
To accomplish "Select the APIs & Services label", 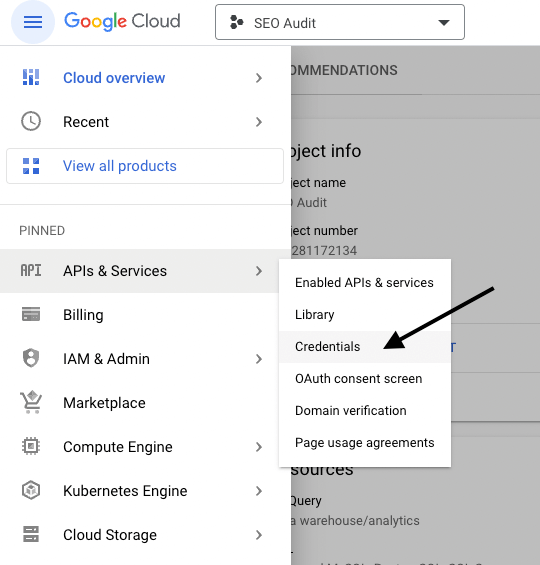I will tap(115, 271).
